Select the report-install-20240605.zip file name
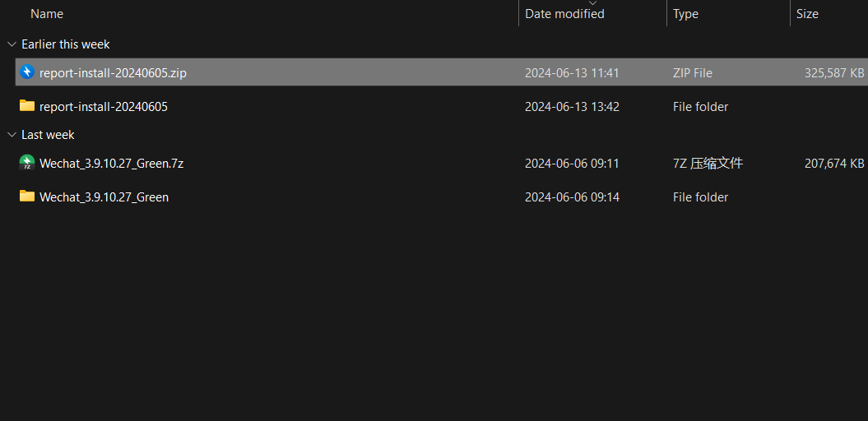Image resolution: width=868 pixels, height=421 pixels. (x=113, y=73)
